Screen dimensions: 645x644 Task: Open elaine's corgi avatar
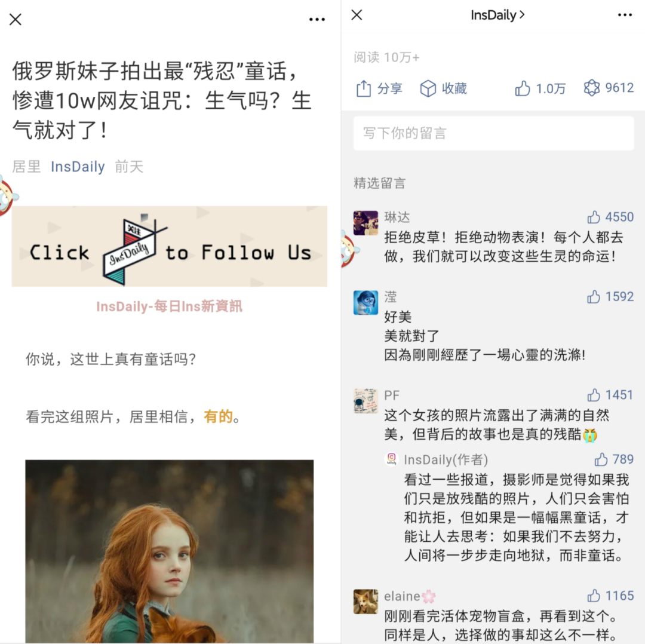click(x=365, y=602)
